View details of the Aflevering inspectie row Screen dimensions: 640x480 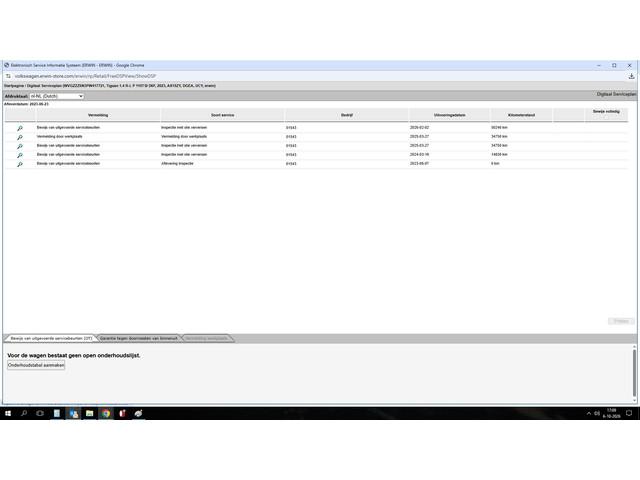coord(20,164)
